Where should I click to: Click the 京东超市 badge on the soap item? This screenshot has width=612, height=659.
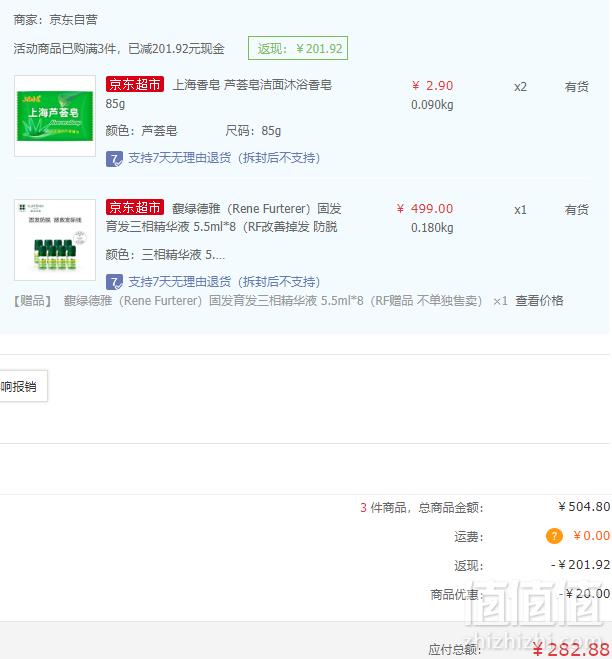pyautogui.click(x=135, y=84)
